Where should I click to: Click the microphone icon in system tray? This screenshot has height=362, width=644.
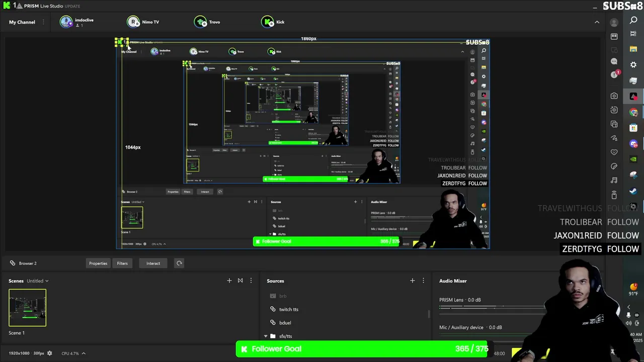(628, 315)
